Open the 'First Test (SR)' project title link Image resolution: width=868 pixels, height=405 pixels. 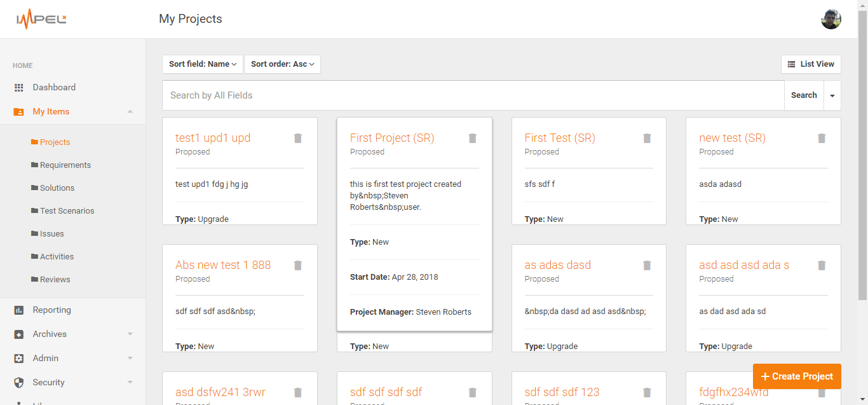click(559, 138)
